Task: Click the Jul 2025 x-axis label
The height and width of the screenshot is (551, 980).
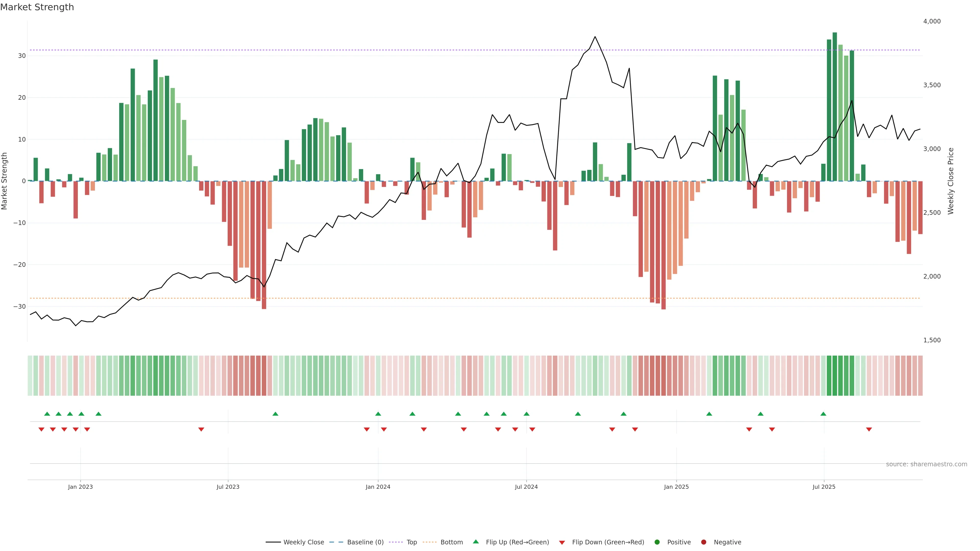Action: click(x=824, y=487)
